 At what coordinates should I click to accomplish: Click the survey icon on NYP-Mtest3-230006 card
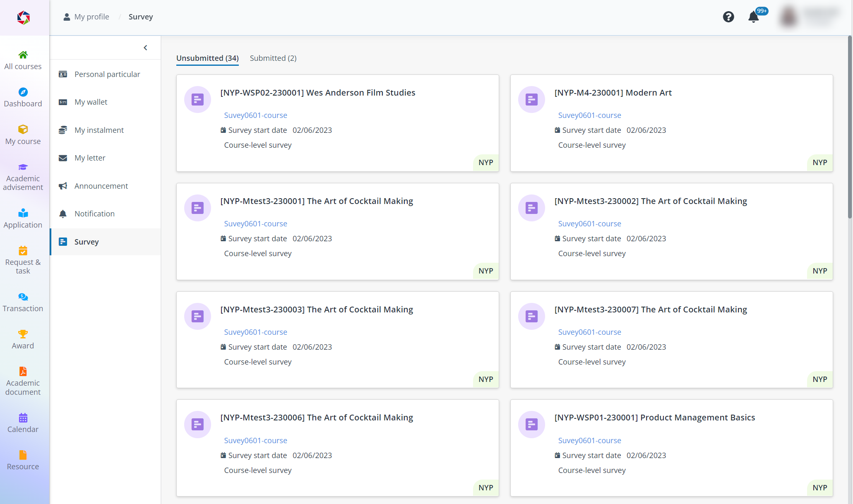click(x=197, y=424)
